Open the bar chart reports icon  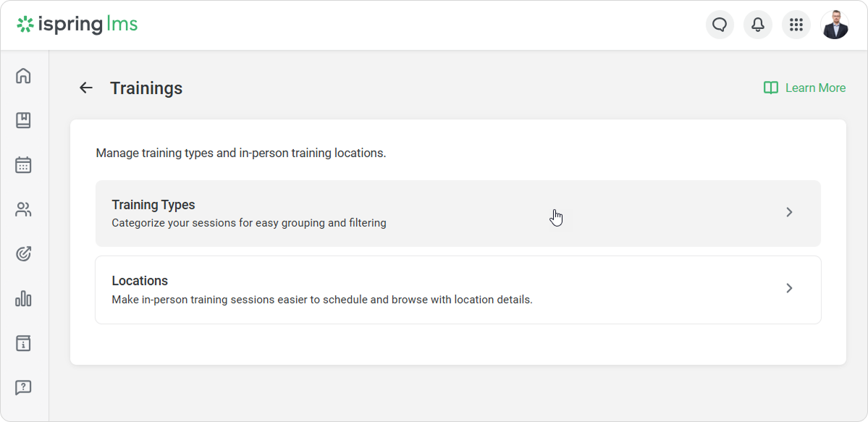pyautogui.click(x=23, y=298)
